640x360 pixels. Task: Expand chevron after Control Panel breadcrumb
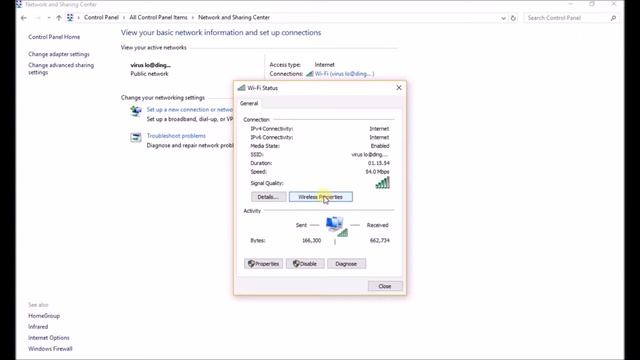pyautogui.click(x=124, y=18)
